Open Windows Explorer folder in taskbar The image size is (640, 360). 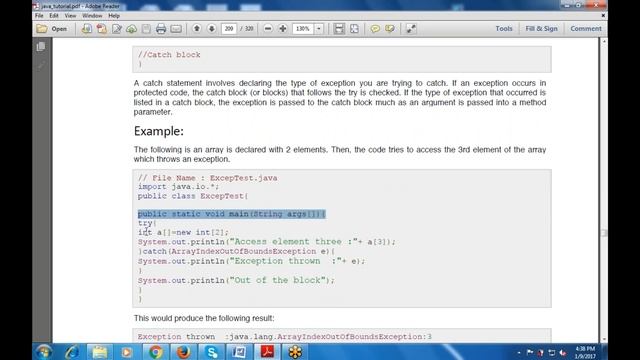pos(99,351)
